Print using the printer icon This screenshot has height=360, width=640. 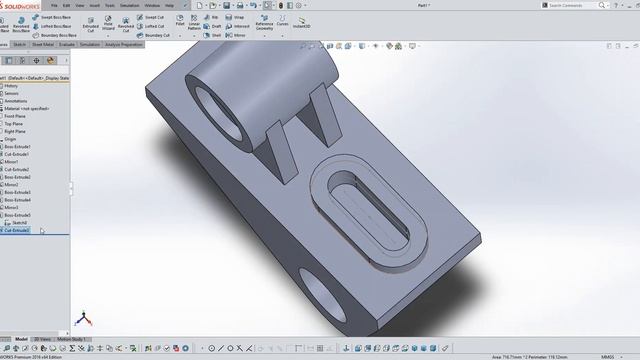[x=240, y=5]
